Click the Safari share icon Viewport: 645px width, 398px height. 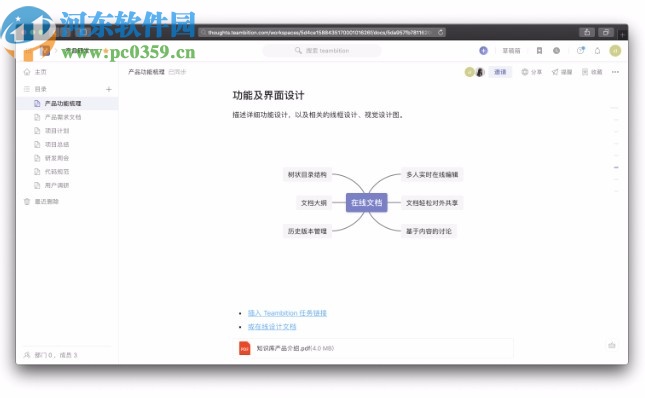[x=587, y=32]
